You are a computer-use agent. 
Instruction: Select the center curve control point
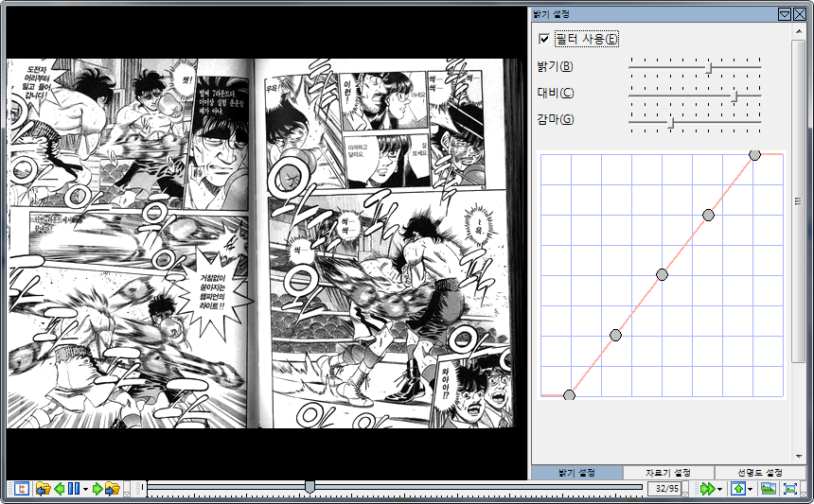tap(662, 275)
